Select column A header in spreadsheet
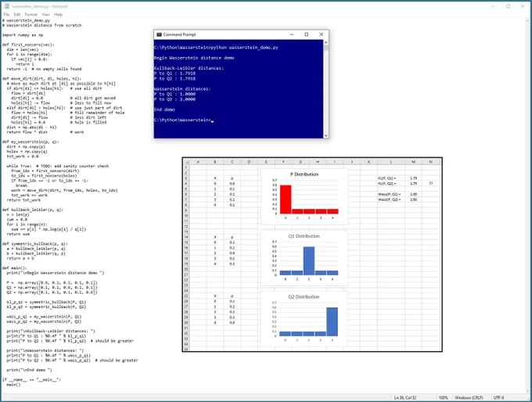Viewport: 532px width, 402px height. click(x=198, y=162)
